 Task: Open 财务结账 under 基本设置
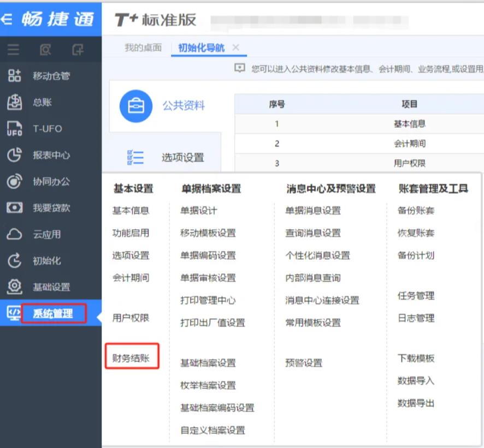pos(131,359)
